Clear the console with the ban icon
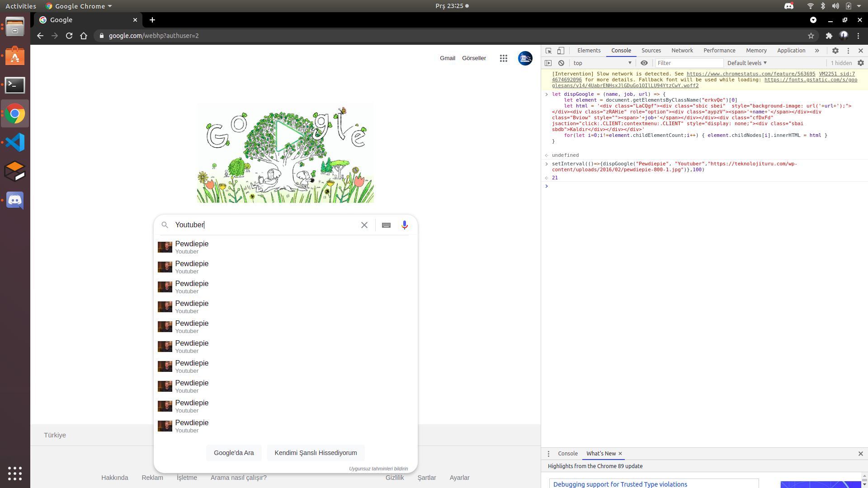The image size is (868, 488). point(561,63)
